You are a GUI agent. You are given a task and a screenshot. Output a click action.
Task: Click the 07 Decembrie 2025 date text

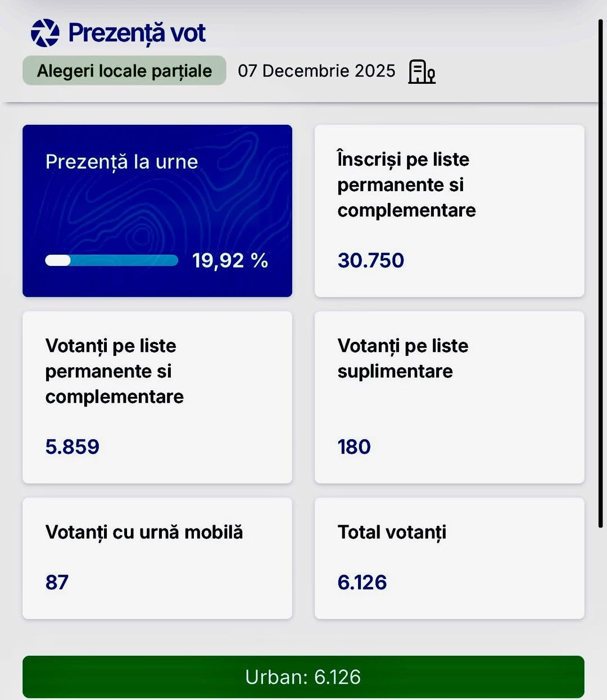(x=316, y=71)
